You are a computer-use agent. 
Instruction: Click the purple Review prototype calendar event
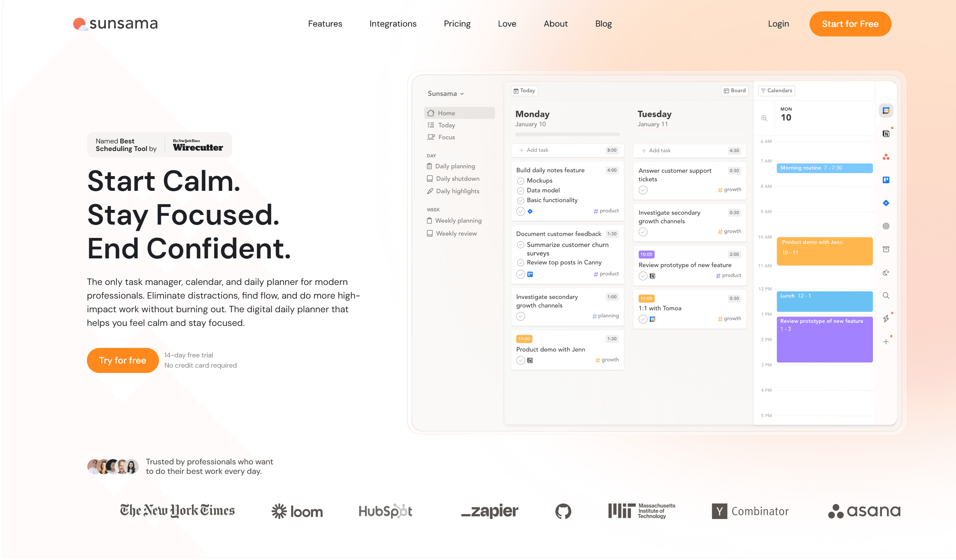click(824, 340)
